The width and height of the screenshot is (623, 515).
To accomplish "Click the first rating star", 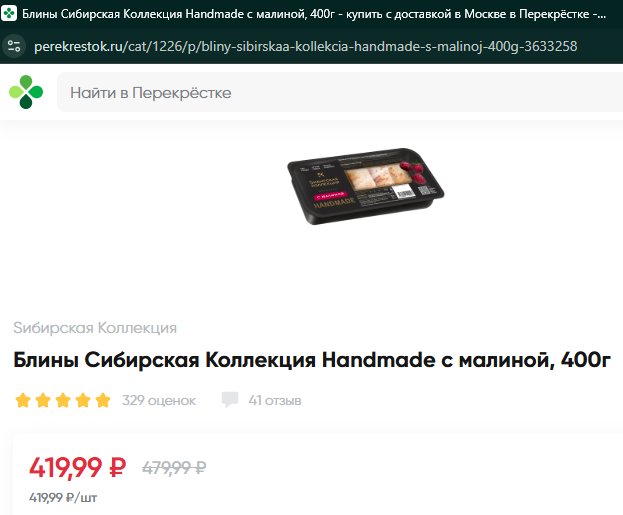I will [23, 400].
